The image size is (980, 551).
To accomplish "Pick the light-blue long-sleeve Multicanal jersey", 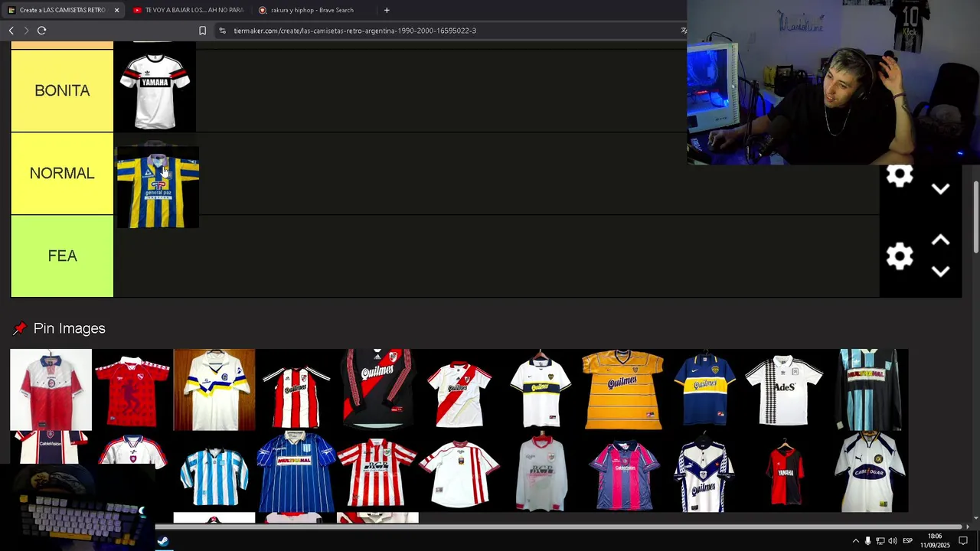I will [868, 390].
